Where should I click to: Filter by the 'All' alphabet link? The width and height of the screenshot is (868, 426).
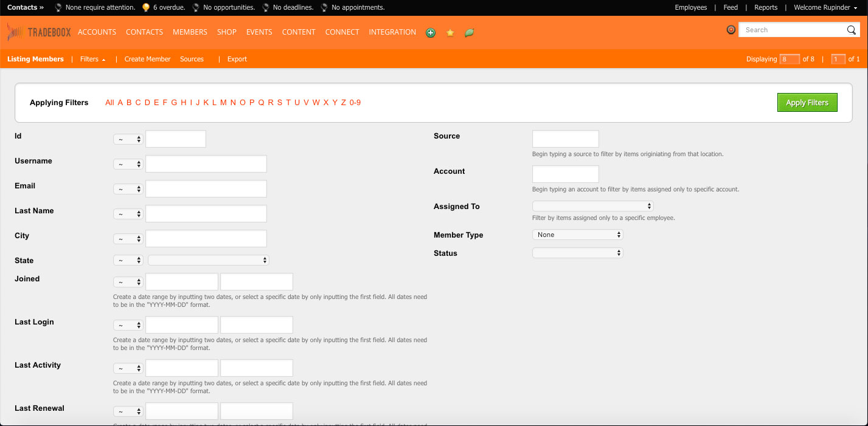109,103
